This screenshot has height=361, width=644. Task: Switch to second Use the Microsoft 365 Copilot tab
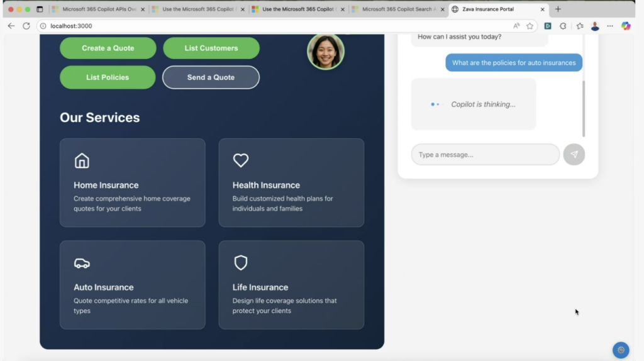click(x=198, y=9)
